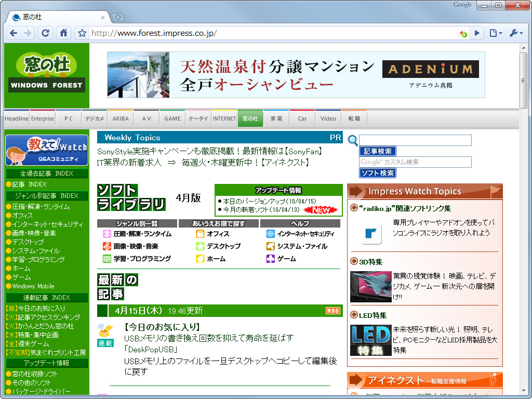The image size is (532, 399).
Task: Click the purple clover icon for ゲーム
Action: (x=271, y=258)
